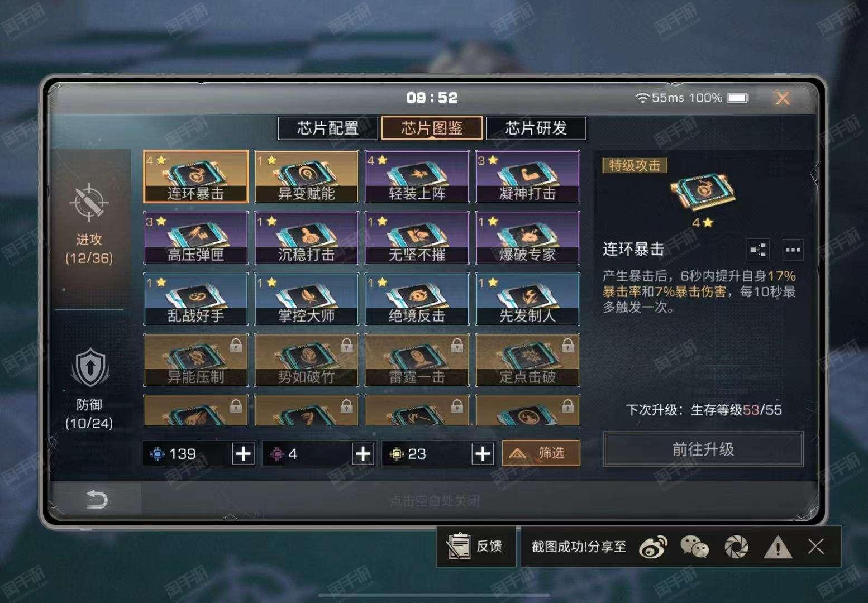868x603 pixels.
Task: Open the 筛选 filter expander
Action: (x=541, y=453)
